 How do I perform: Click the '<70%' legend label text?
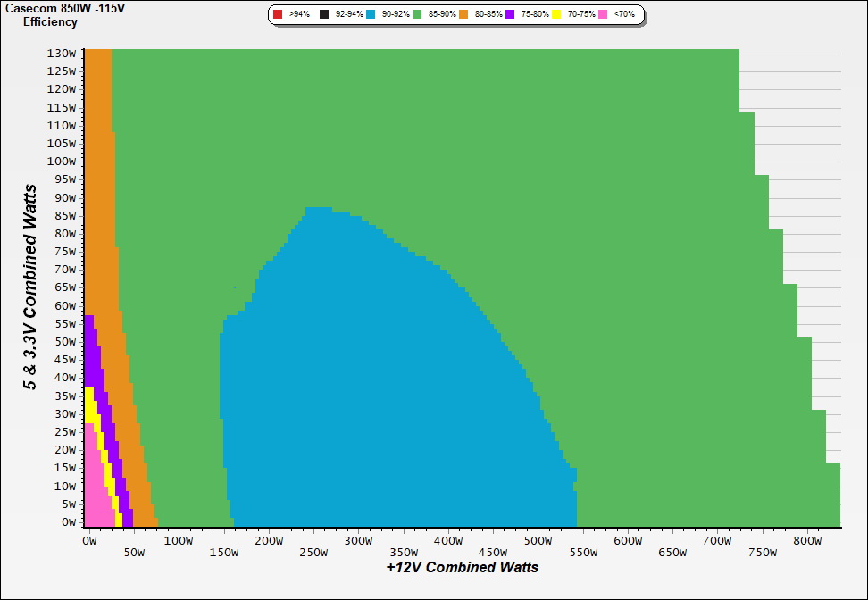click(624, 14)
